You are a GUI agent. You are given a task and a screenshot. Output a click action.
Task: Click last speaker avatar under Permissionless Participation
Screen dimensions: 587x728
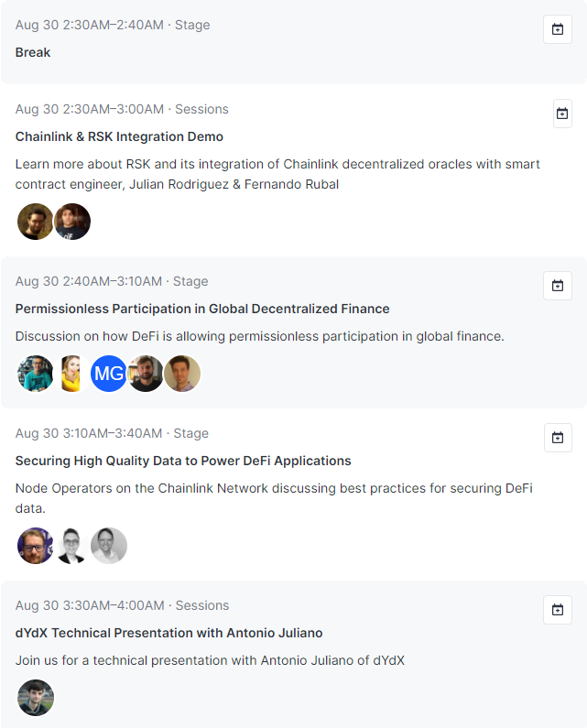pyautogui.click(x=182, y=374)
